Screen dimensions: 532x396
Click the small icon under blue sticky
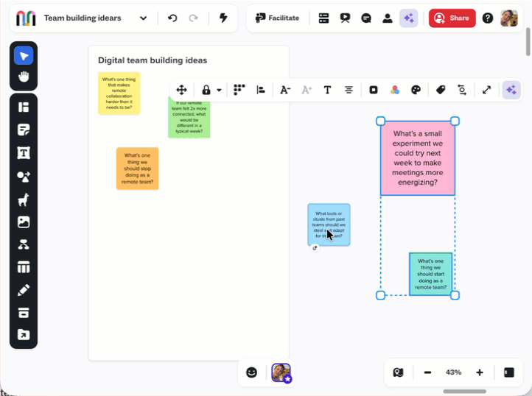(x=315, y=248)
